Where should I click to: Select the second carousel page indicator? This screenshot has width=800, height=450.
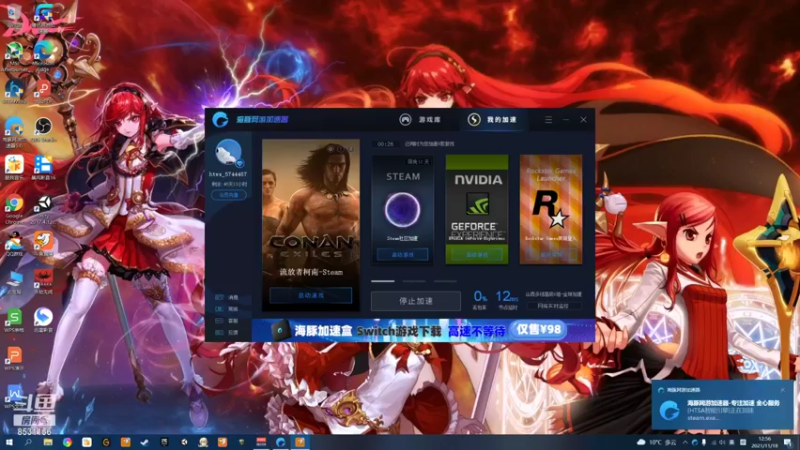coord(414,281)
